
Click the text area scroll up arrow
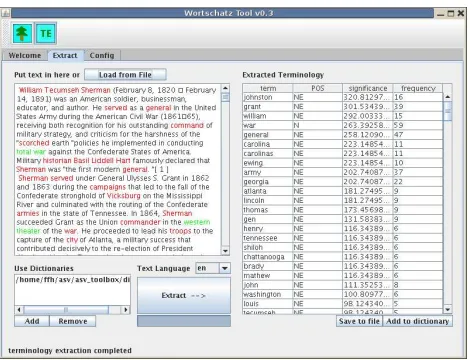click(x=225, y=88)
